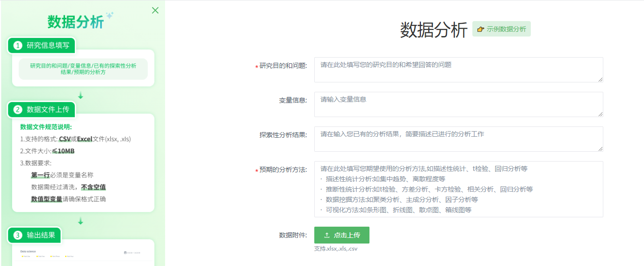Click the resize handle of 研究目的和问题 box
The width and height of the screenshot is (644, 266).
600,79
